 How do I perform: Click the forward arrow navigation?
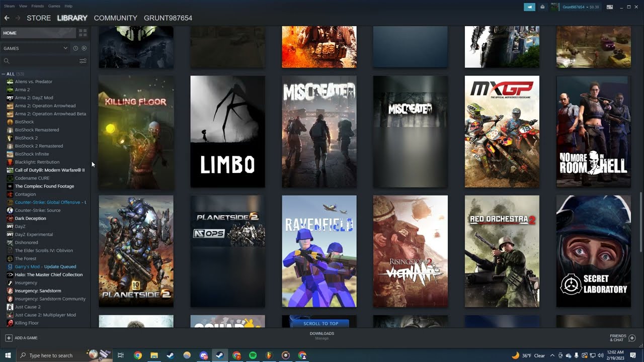click(18, 18)
